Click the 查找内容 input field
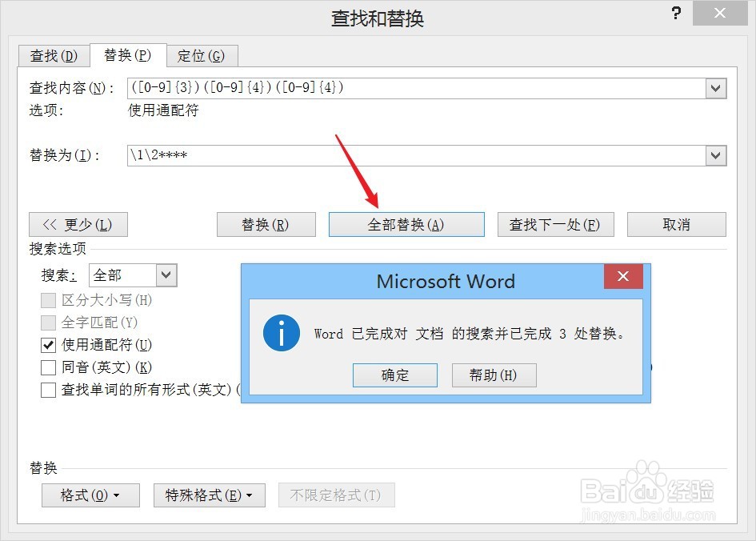 417,88
